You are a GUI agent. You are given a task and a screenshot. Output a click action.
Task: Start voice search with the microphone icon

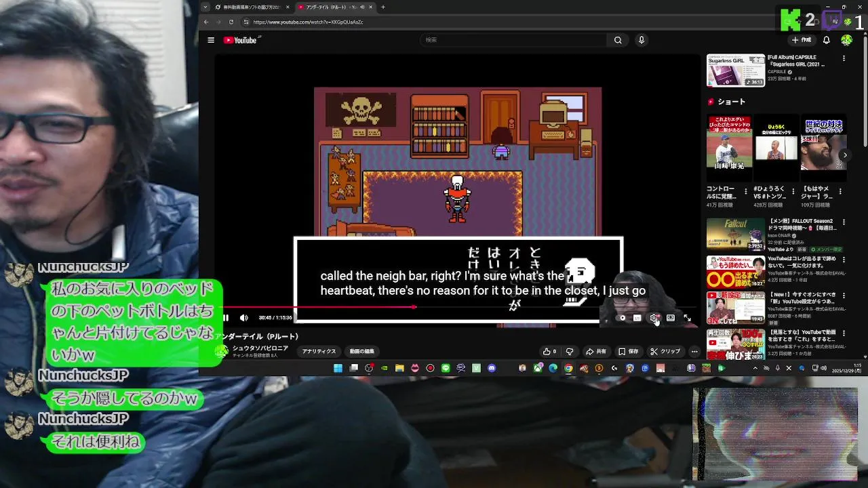click(x=641, y=40)
